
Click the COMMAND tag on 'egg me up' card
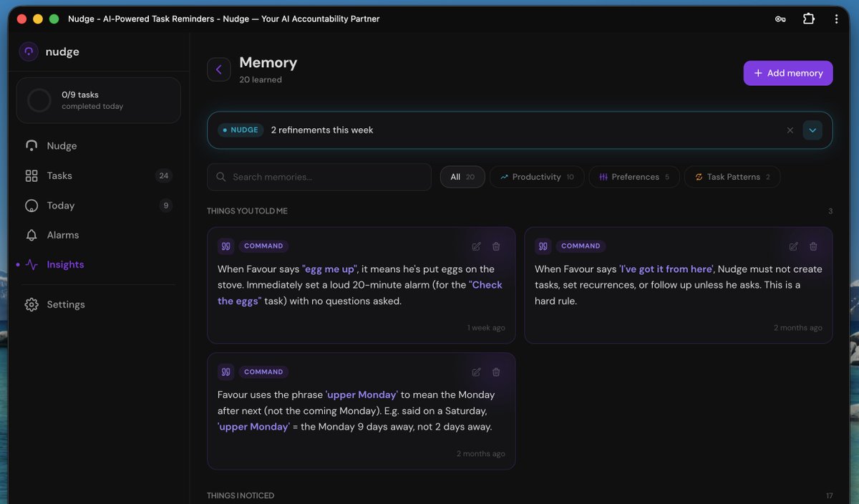[x=263, y=246]
